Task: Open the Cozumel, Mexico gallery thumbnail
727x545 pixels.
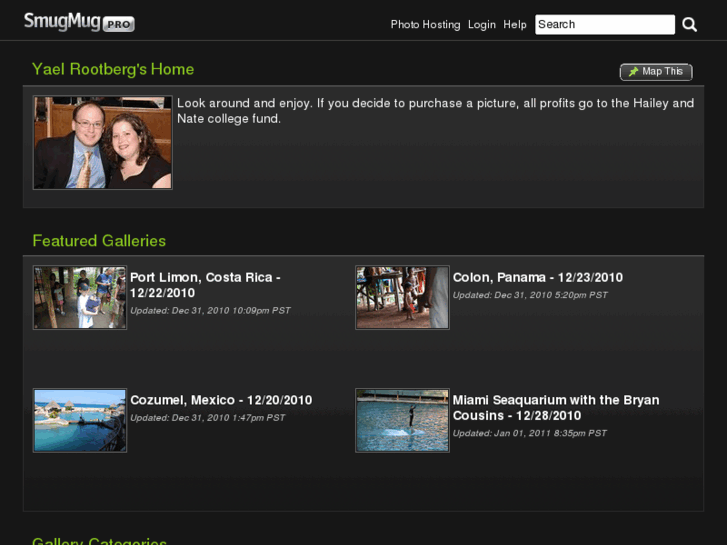Action: pos(80,420)
